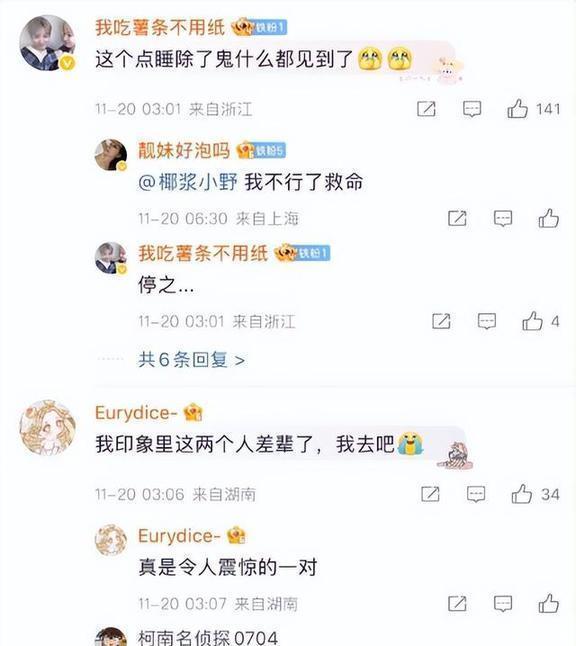
Task: Repost the 03:01 Zhejiang top comment
Action: point(426,109)
